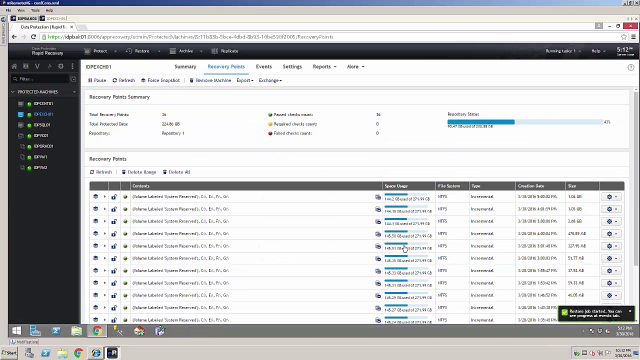Open the gear actions menu on 2.68 GB row
Screen dimensions: 640x360
[x=611, y=221]
